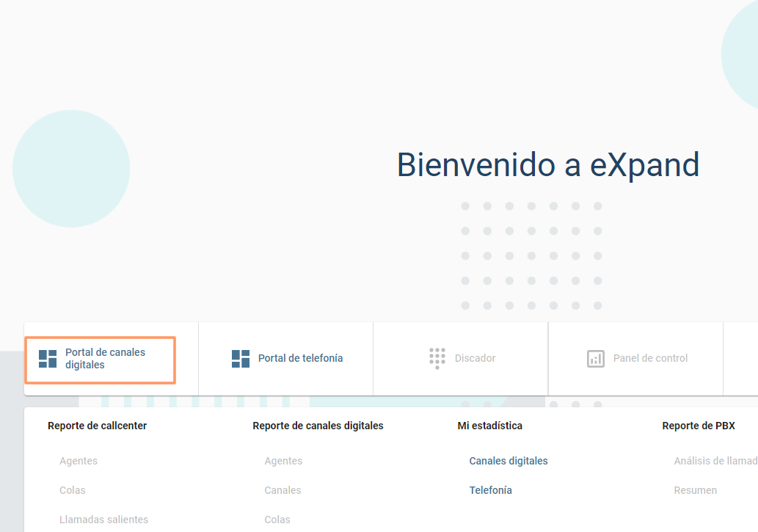This screenshot has width=758, height=532.
Task: Select Colas under Reporte de callcenter
Action: point(72,490)
